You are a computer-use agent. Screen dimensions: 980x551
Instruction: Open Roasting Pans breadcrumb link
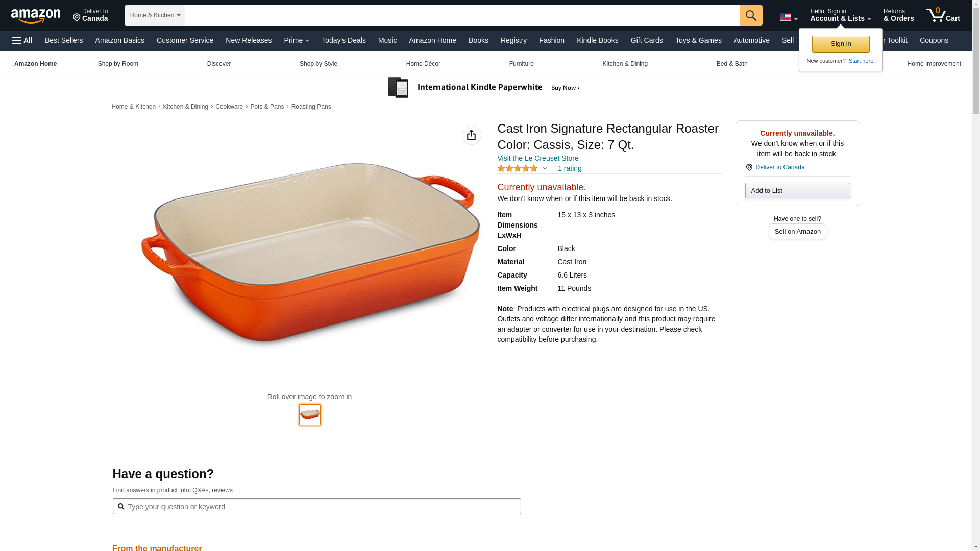point(311,107)
